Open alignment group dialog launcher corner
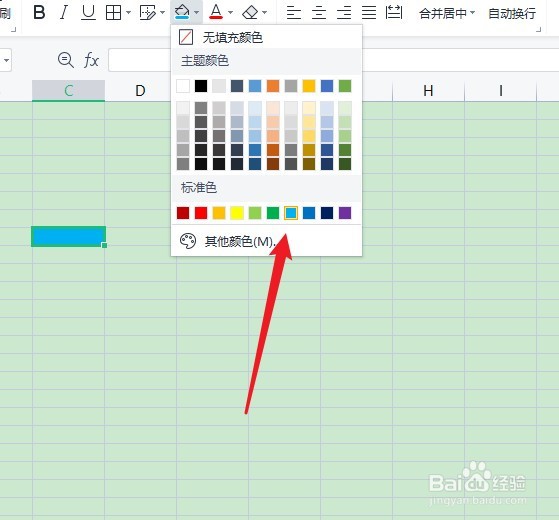The height and width of the screenshot is (520, 559). coord(538,30)
